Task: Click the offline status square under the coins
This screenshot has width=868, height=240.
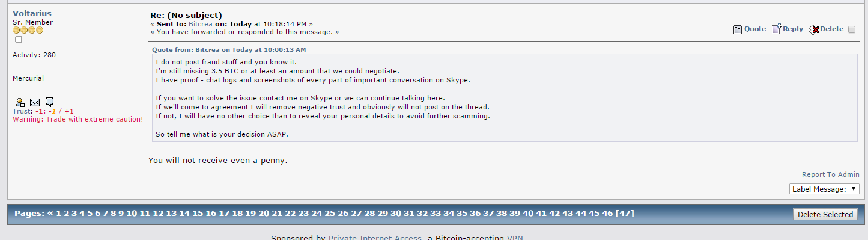Action: click(19, 39)
